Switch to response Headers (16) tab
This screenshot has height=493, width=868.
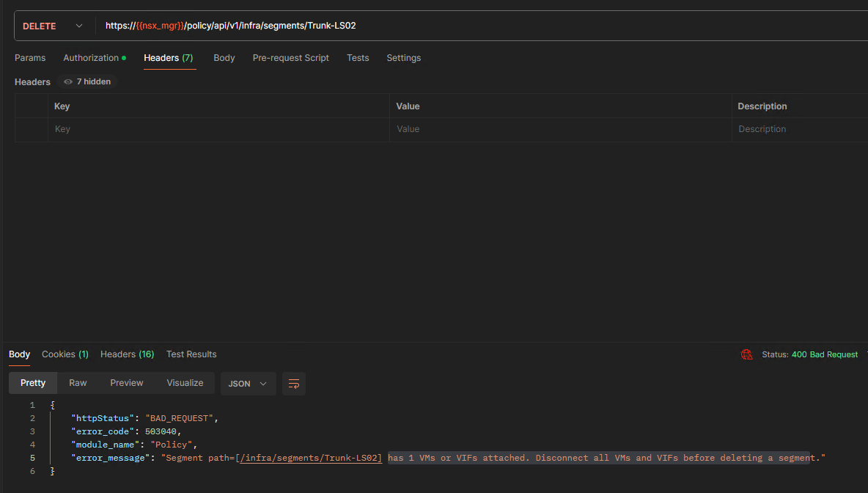[127, 354]
